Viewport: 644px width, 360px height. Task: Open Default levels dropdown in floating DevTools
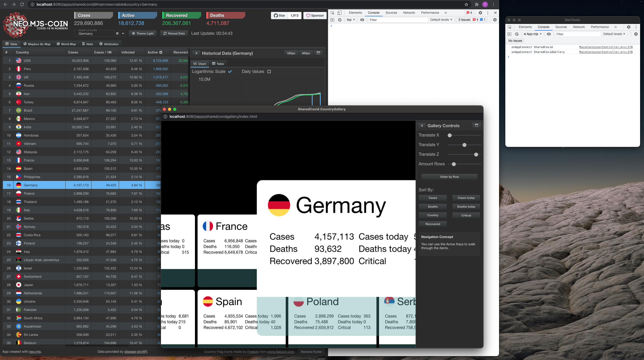(614, 34)
